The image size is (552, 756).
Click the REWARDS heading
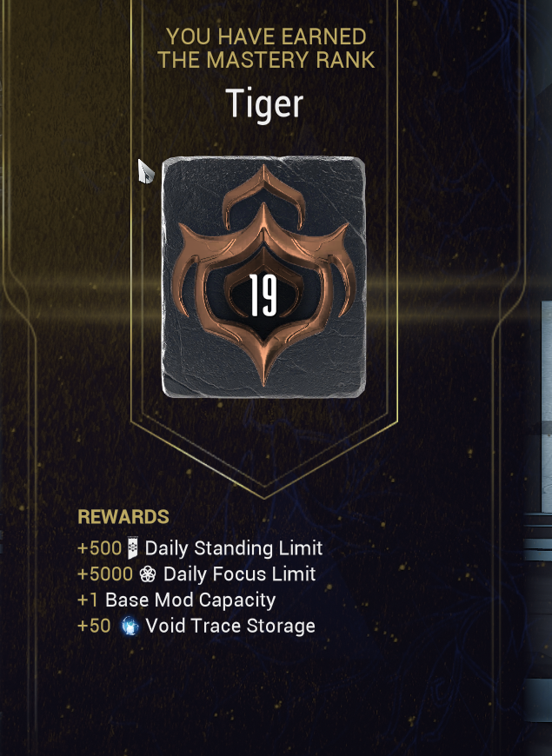pyautogui.click(x=123, y=517)
